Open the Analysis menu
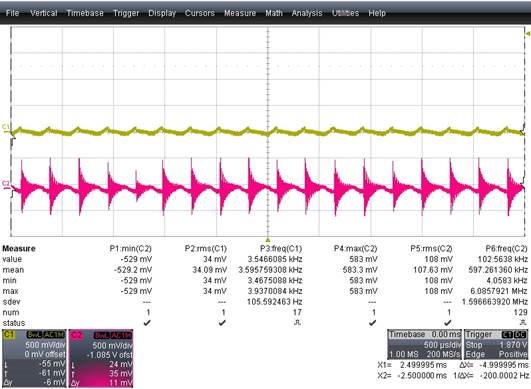 point(307,13)
